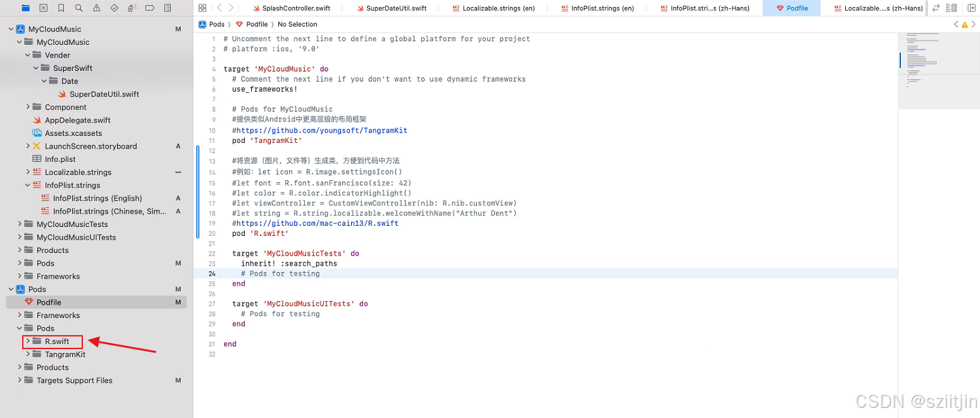This screenshot has width=980, height=418.
Task: Click the pod 'R.swift' code line
Action: click(260, 233)
